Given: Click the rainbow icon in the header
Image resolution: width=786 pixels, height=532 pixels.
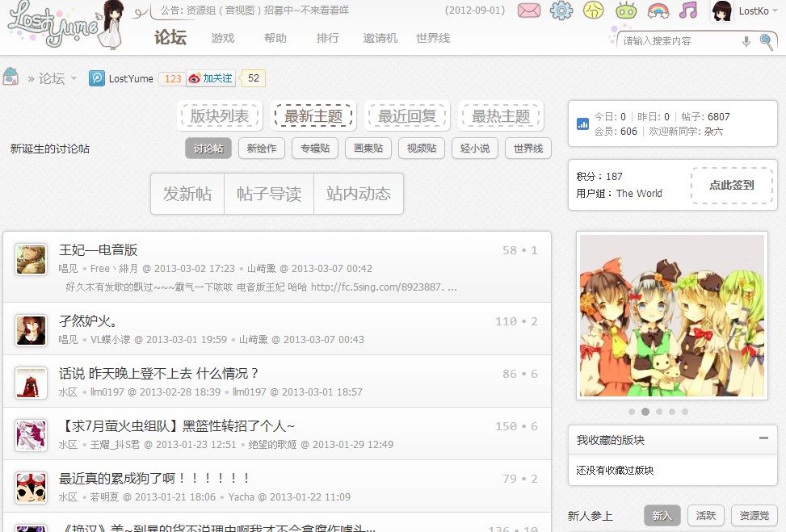Looking at the screenshot, I should (658, 10).
